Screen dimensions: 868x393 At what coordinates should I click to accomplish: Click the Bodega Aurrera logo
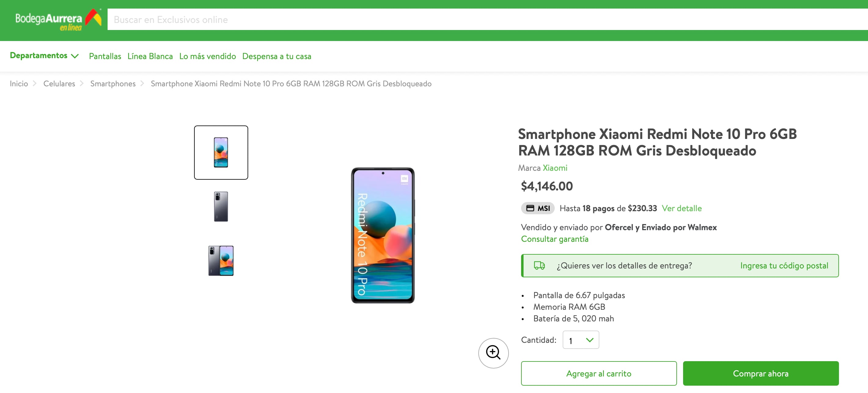[x=58, y=20]
